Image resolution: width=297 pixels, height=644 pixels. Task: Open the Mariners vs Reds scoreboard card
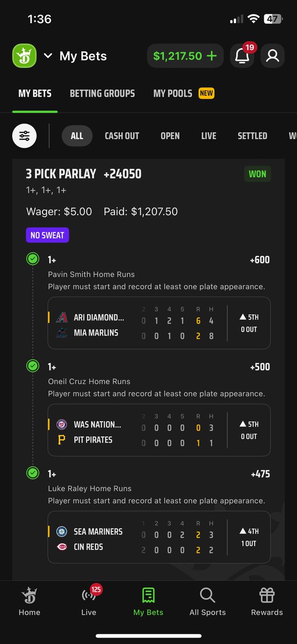click(x=159, y=537)
